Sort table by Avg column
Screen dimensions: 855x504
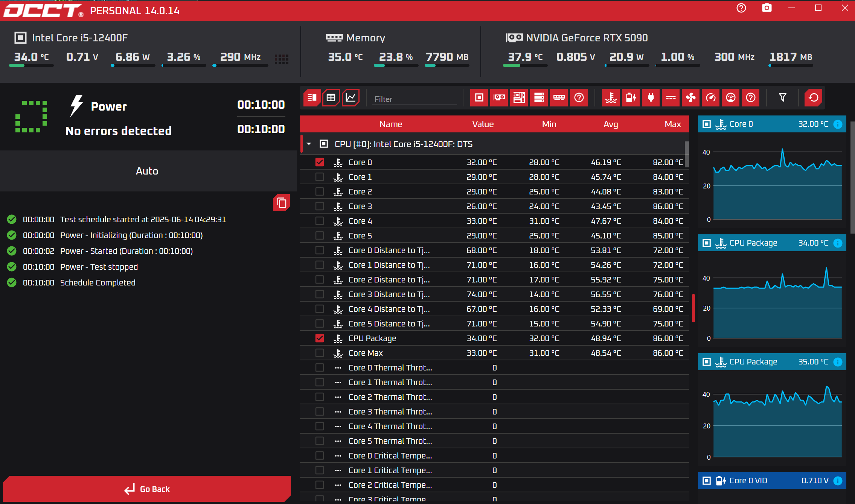[611, 124]
